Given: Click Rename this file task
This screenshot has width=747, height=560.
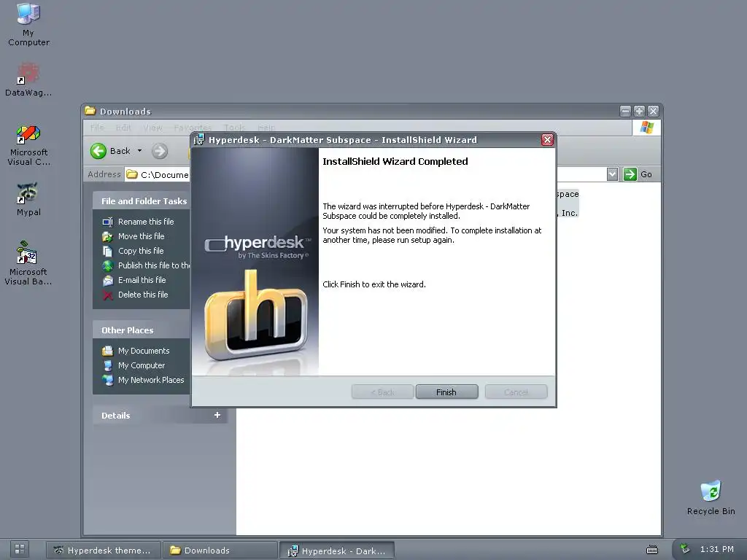Looking at the screenshot, I should tap(146, 222).
